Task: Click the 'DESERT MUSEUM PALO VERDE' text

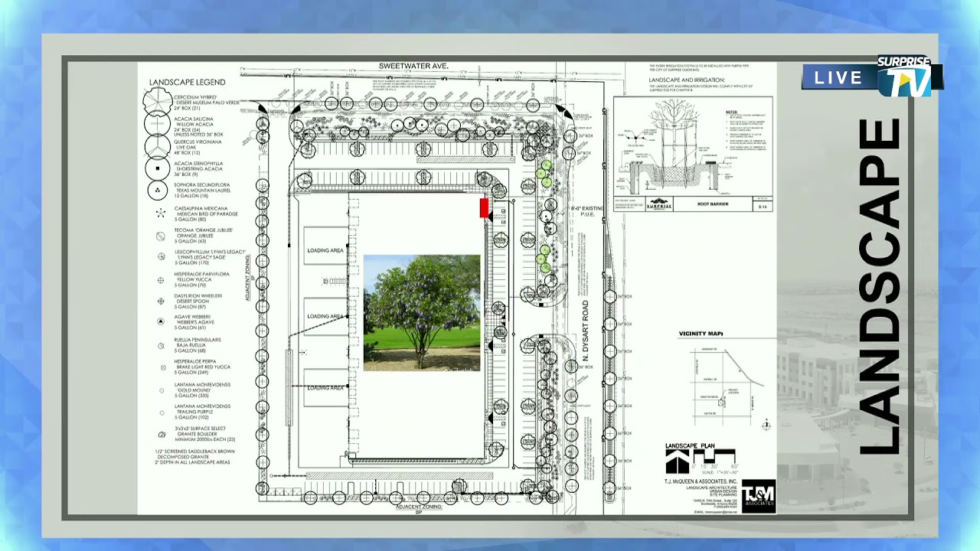Action: [x=207, y=103]
